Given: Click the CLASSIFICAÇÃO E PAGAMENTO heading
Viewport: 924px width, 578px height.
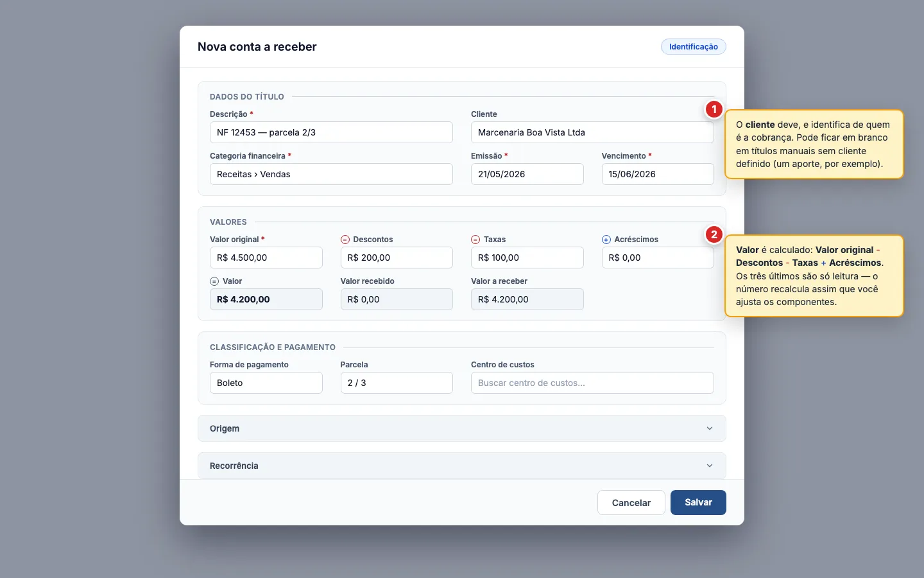Looking at the screenshot, I should 273,347.
